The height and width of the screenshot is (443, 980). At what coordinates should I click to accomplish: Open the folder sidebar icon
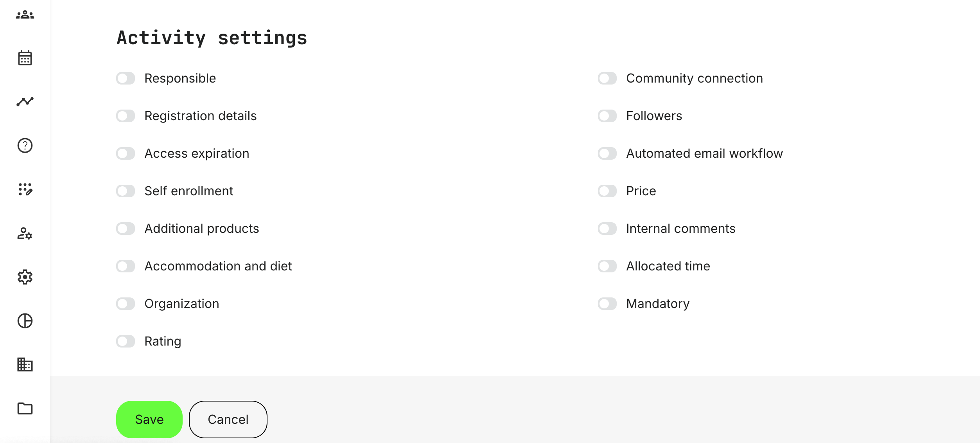(25, 409)
